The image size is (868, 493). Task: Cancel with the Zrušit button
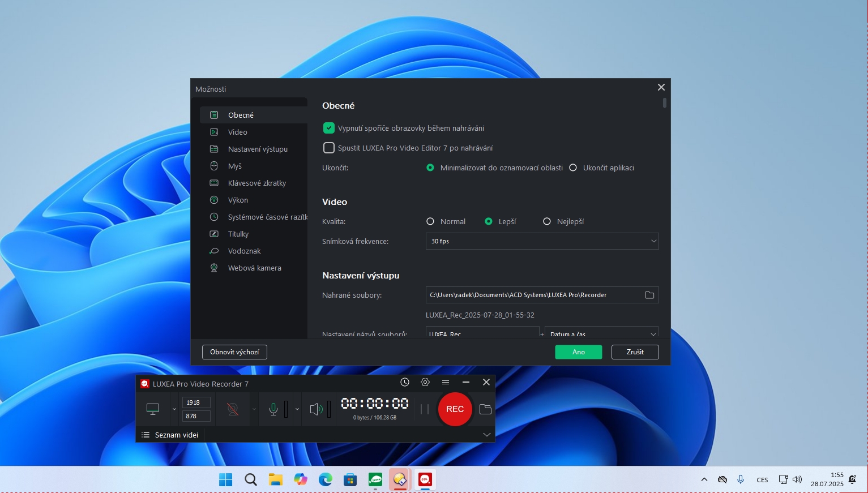[x=635, y=352]
